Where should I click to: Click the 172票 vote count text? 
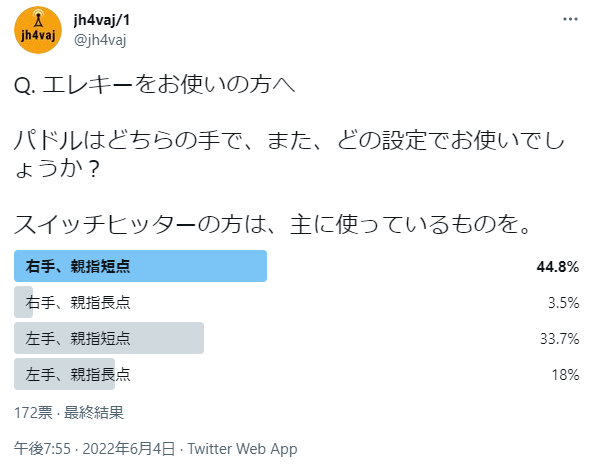33,413
